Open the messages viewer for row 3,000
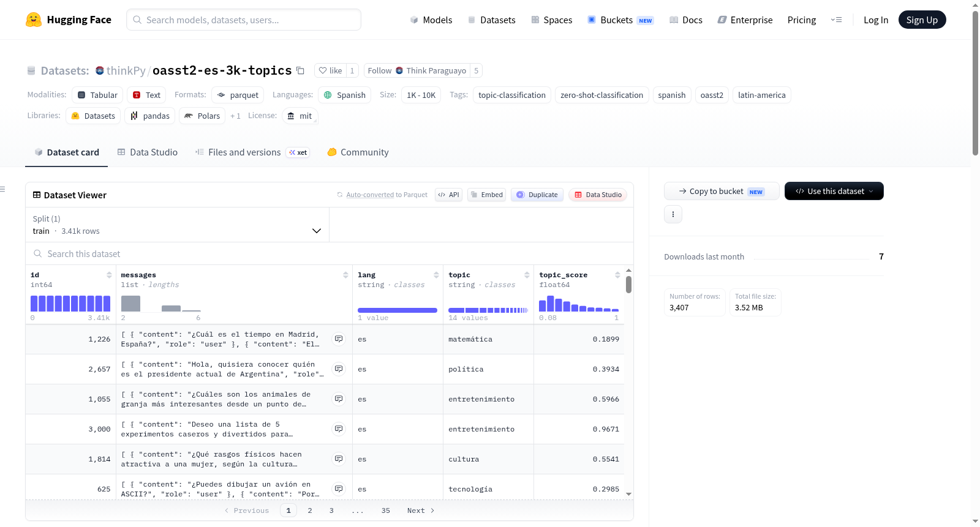This screenshot has height=527, width=980. [339, 429]
